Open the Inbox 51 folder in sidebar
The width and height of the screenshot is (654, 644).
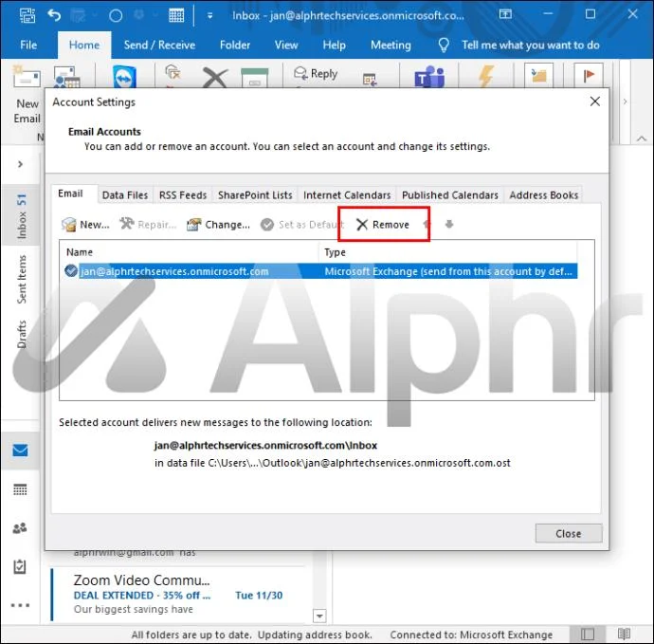click(x=21, y=216)
